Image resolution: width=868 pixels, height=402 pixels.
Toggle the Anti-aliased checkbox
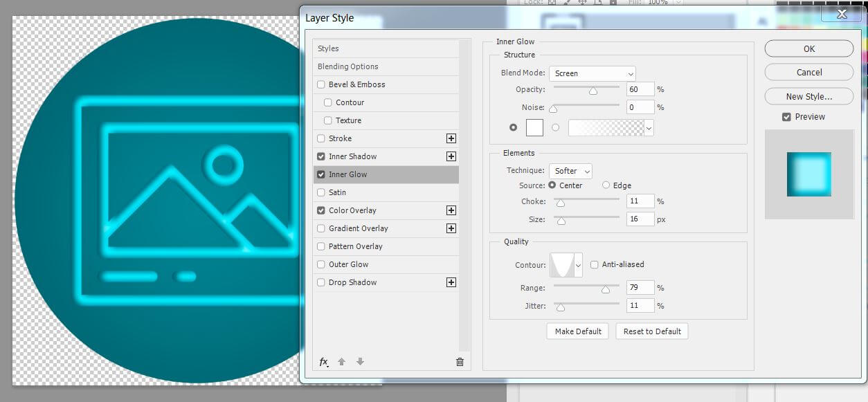[595, 264]
